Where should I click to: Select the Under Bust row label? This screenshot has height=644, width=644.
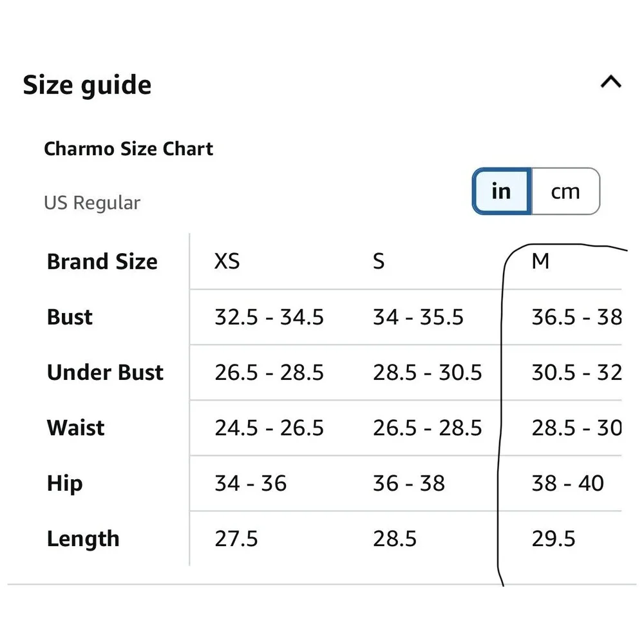tap(105, 372)
